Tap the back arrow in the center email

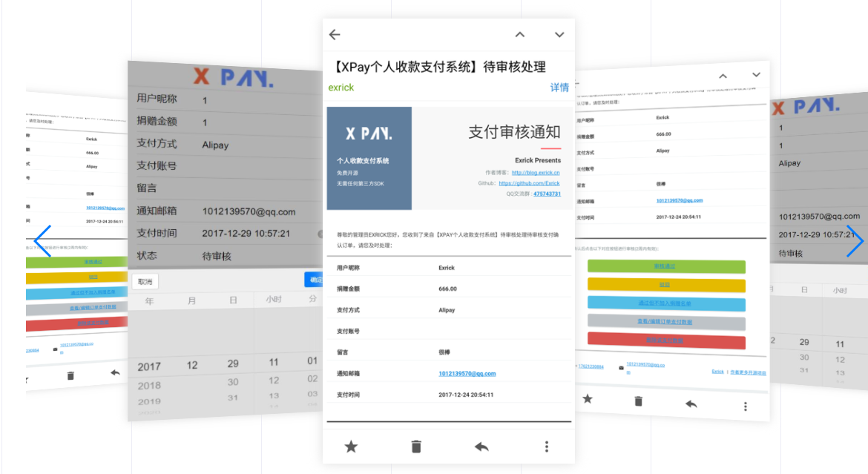coord(335,35)
